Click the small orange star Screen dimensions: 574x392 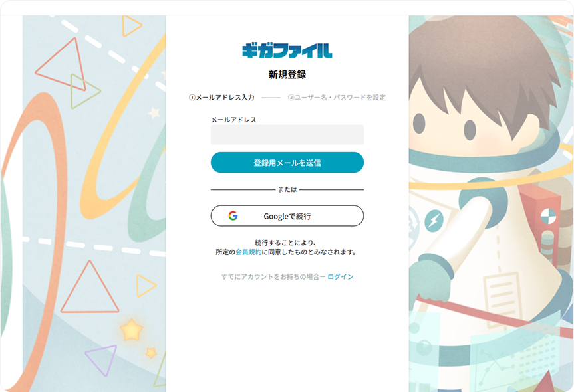(151, 353)
